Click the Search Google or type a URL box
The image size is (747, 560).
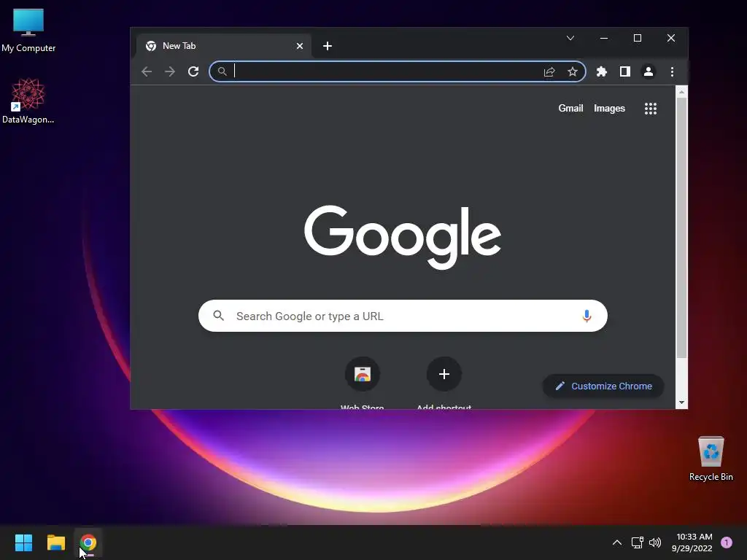pos(403,316)
